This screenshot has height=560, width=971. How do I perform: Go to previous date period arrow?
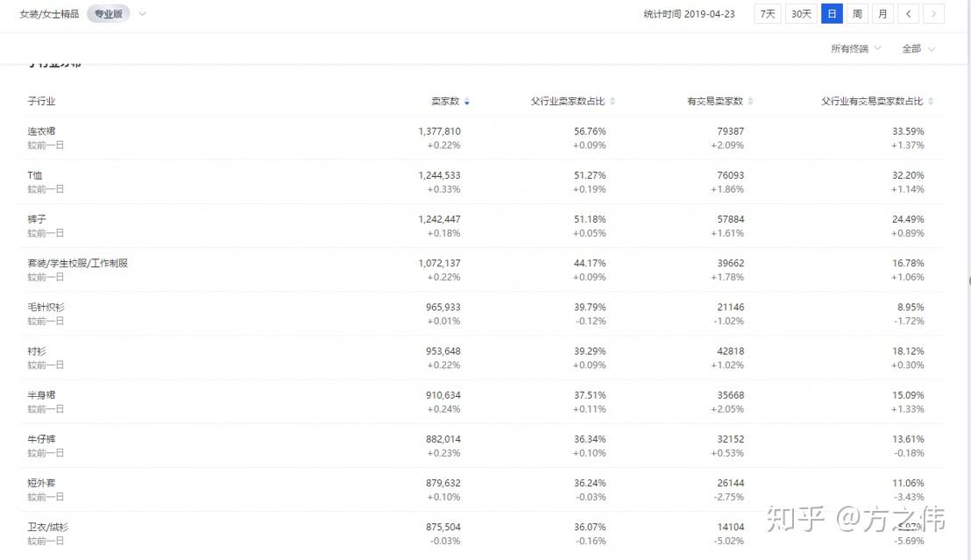click(909, 14)
